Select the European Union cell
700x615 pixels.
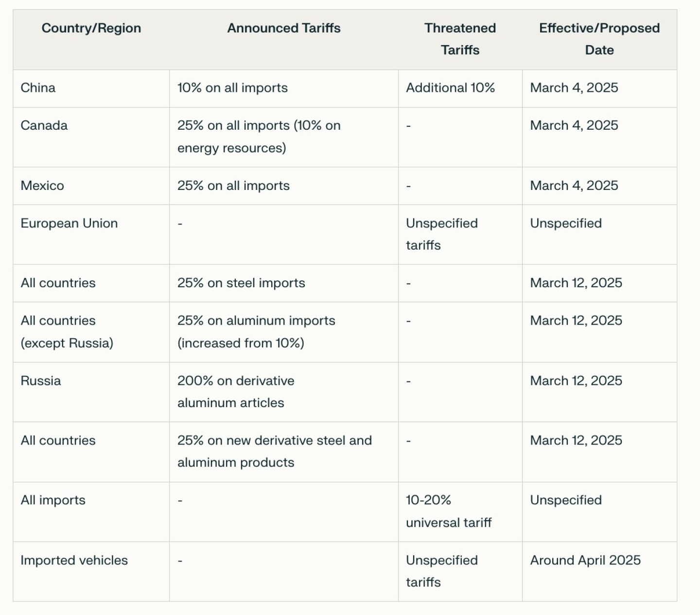pos(69,223)
